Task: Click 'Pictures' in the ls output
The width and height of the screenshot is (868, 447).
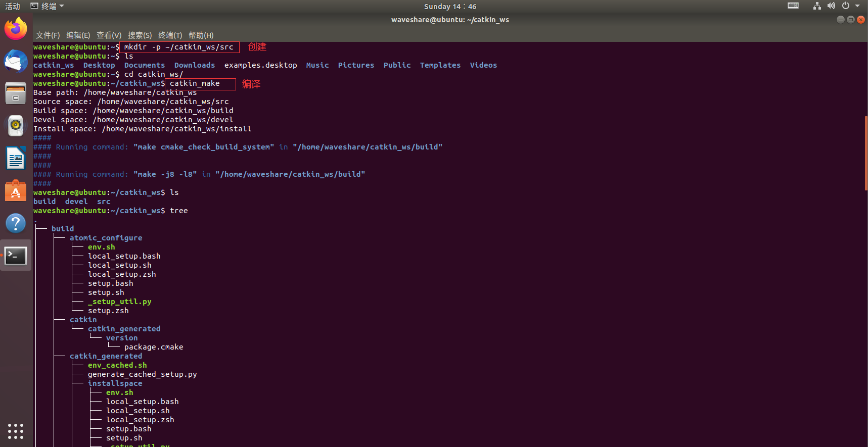Action: (x=356, y=65)
